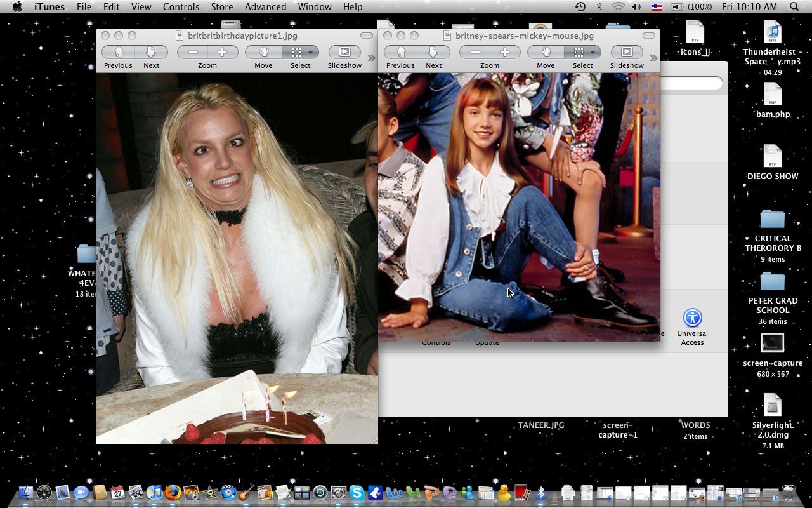The width and height of the screenshot is (812, 508).
Task: Expand Select tool dropdown in britney-spears-mickey-mouse.jpg window
Action: point(593,52)
